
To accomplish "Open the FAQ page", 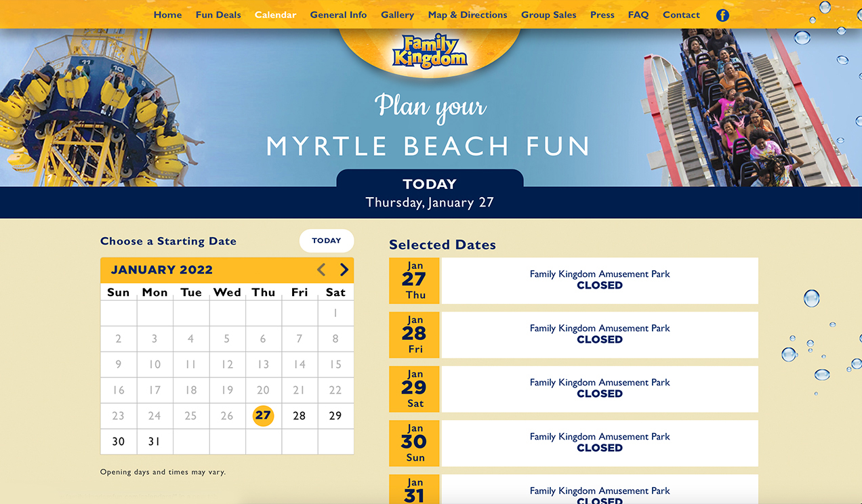I will [638, 15].
